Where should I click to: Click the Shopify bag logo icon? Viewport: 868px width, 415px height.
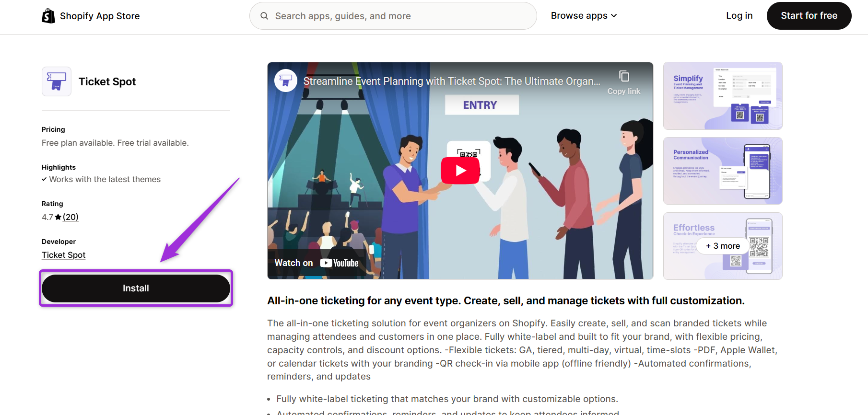click(x=48, y=16)
